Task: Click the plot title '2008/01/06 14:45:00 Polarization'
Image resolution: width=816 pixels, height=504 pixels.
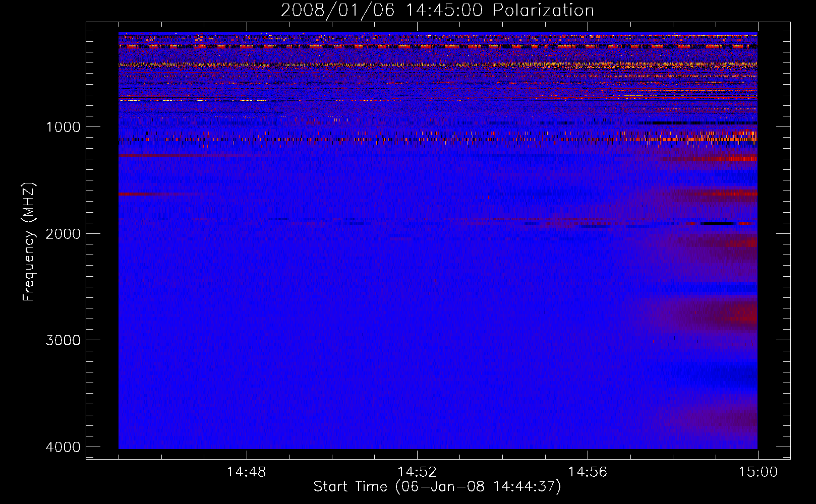Action: 437,10
